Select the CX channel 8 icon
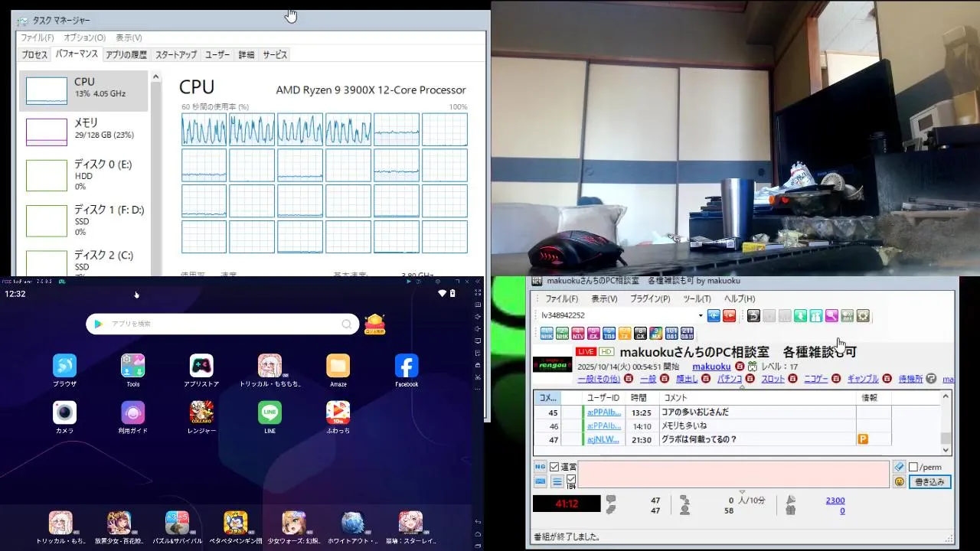 pos(640,333)
